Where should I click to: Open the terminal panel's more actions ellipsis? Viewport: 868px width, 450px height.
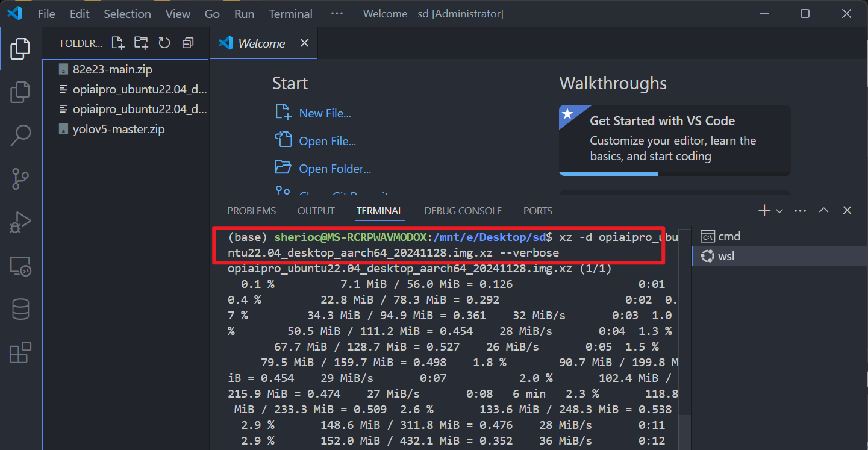click(800, 211)
